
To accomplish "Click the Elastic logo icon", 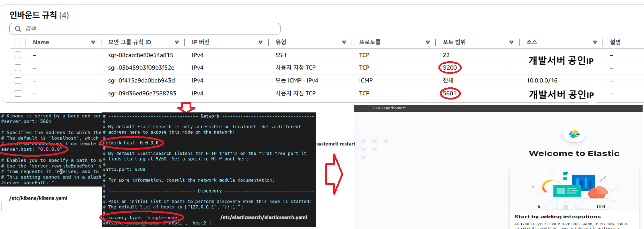I will point(574,134).
